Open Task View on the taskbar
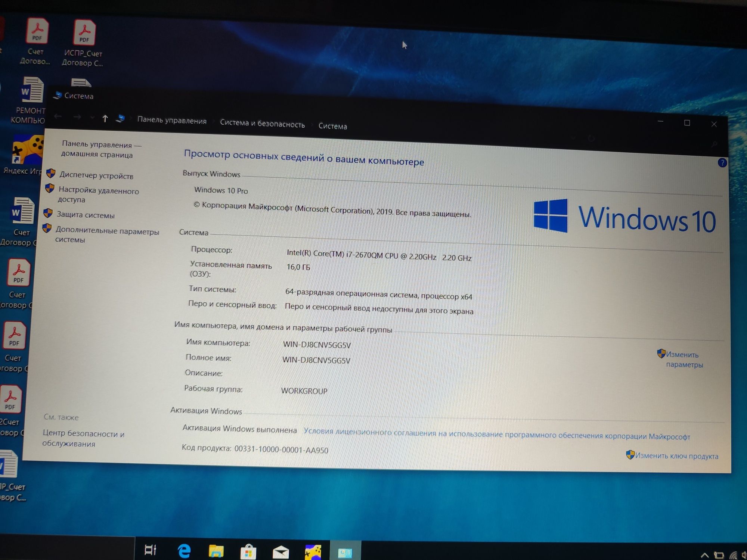This screenshot has width=747, height=560. click(150, 550)
